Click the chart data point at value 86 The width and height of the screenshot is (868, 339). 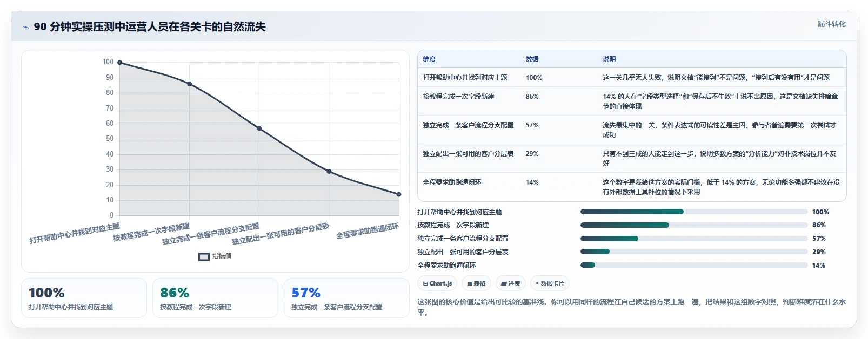pos(190,84)
